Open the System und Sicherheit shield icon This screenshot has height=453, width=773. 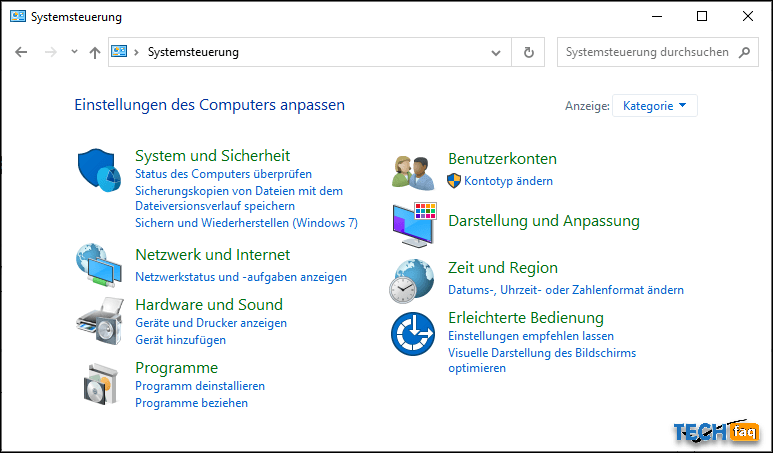pyautogui.click(x=100, y=170)
